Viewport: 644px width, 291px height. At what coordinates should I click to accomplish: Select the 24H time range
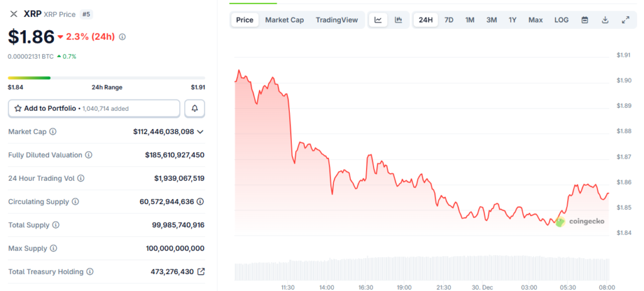click(426, 20)
